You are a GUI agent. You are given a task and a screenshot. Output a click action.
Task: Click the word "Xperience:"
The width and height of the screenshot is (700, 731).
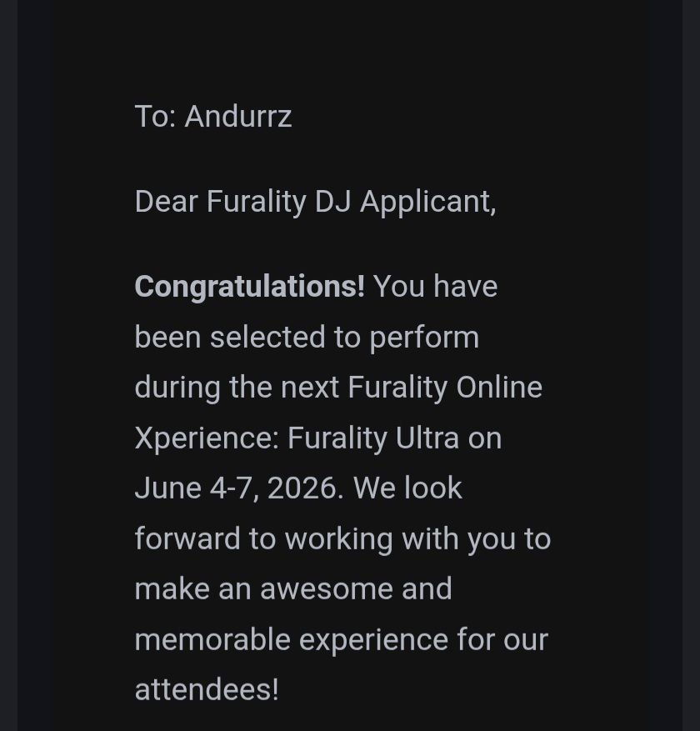click(207, 438)
